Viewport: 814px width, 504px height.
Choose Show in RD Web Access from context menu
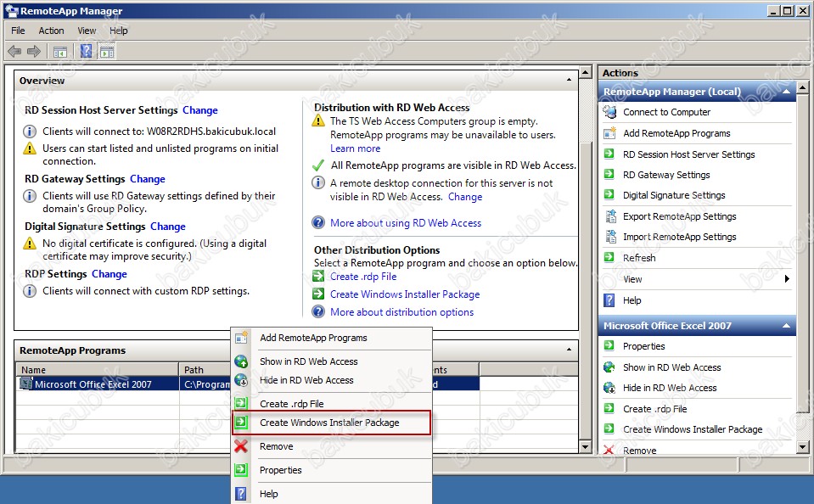click(x=332, y=361)
